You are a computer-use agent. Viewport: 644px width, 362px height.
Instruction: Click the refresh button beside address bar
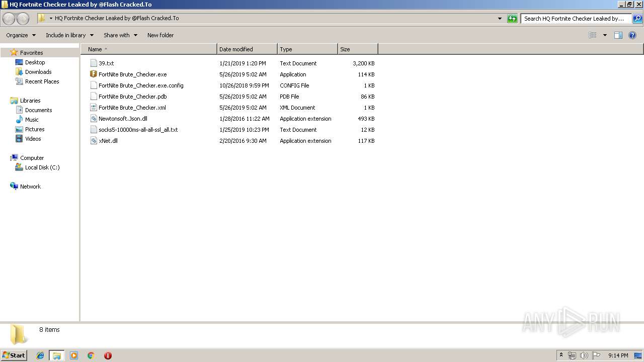click(x=512, y=19)
